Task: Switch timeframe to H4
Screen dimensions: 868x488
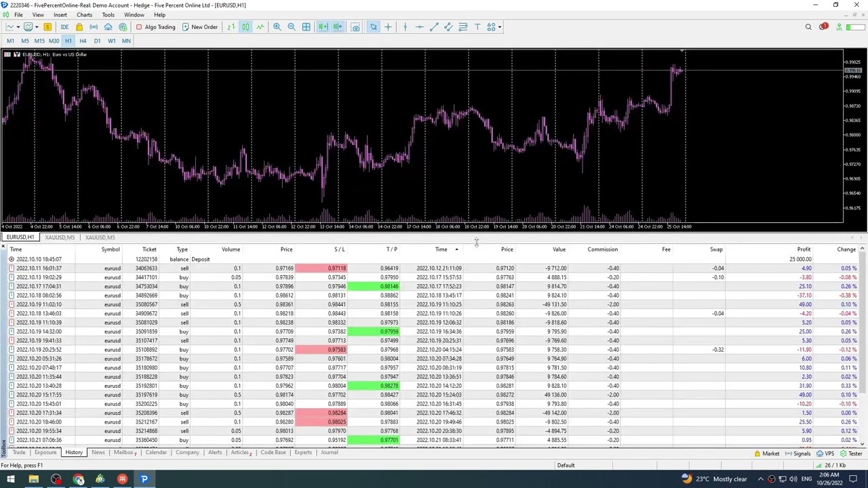Action: (x=83, y=41)
